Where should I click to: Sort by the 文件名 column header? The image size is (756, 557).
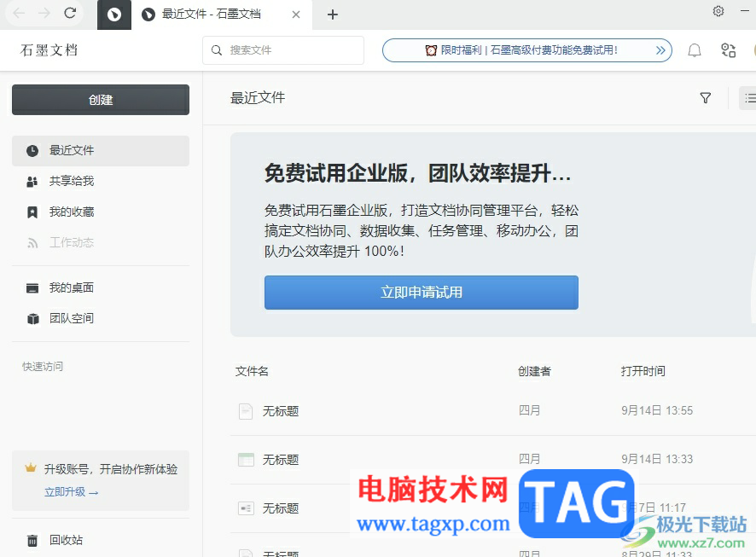[x=252, y=372]
